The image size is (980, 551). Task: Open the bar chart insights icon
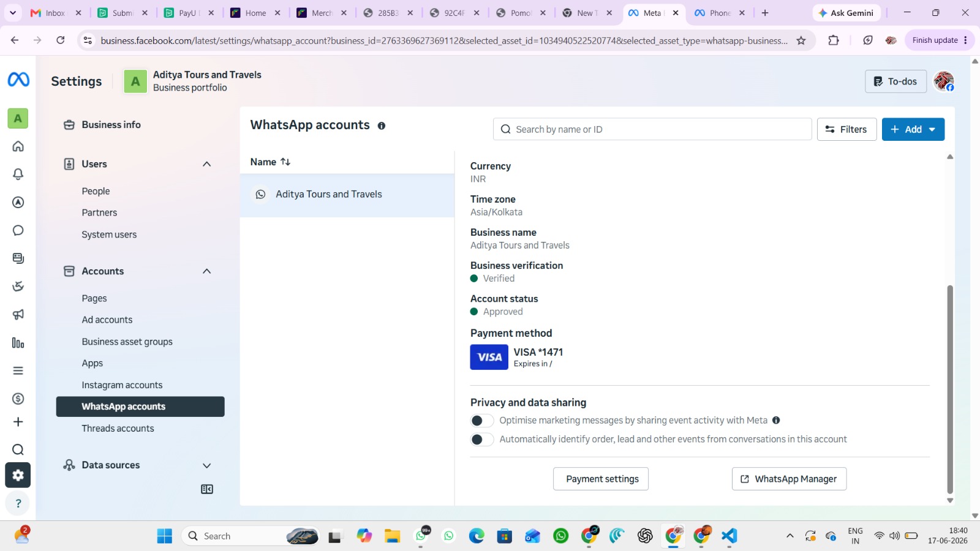click(x=18, y=343)
